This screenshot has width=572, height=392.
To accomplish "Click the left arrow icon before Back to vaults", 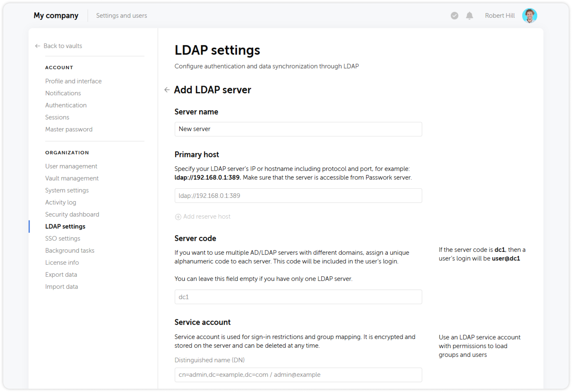I will [37, 46].
